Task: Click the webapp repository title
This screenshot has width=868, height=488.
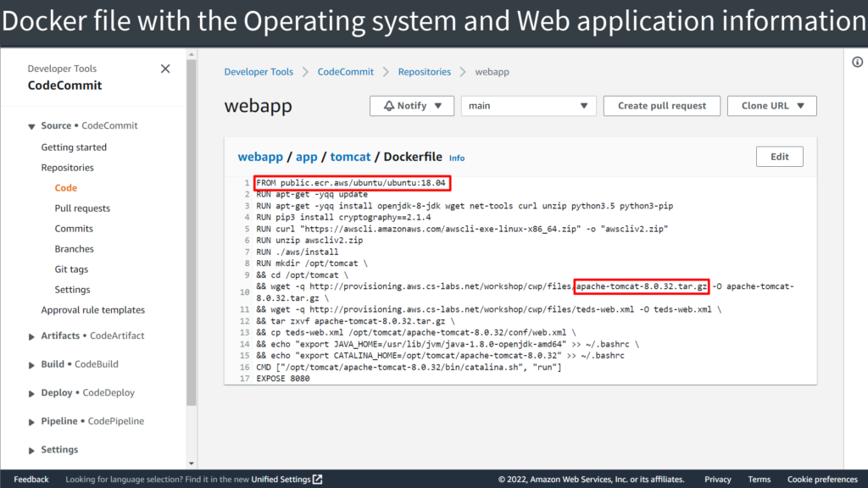Action: pyautogui.click(x=258, y=106)
